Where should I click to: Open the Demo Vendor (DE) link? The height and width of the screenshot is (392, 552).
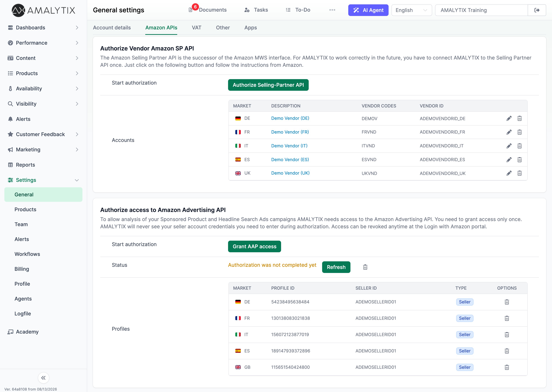290,118
